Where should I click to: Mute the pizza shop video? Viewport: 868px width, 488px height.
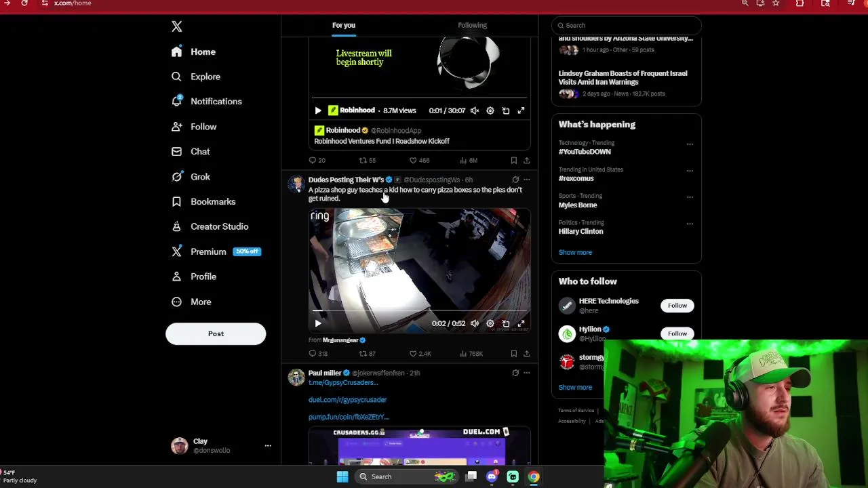click(475, 324)
